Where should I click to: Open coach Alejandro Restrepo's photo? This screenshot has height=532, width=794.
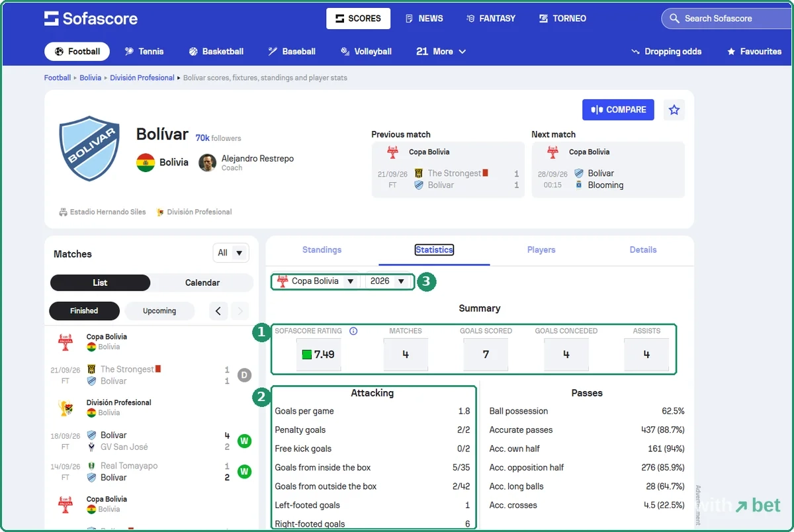[x=208, y=163]
